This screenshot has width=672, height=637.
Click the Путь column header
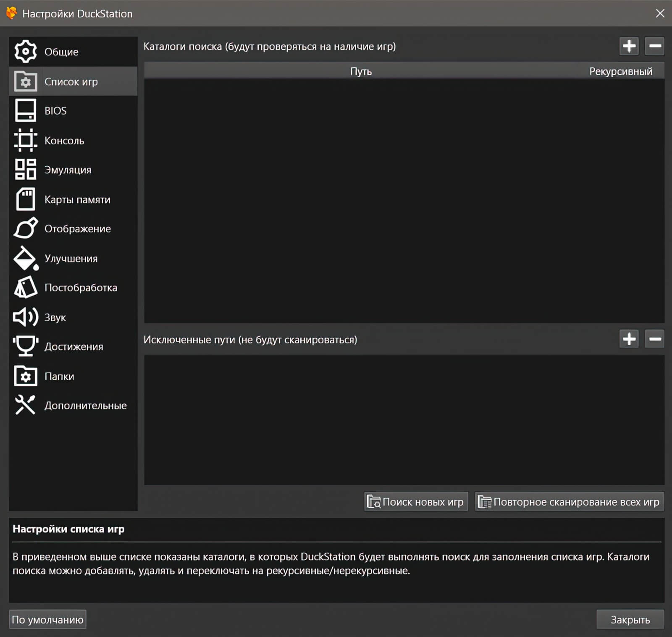point(361,71)
